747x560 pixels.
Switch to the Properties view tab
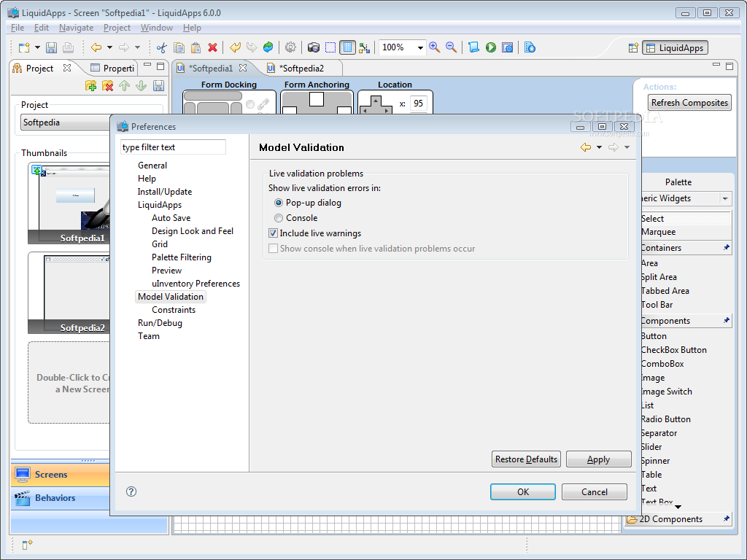(112, 68)
